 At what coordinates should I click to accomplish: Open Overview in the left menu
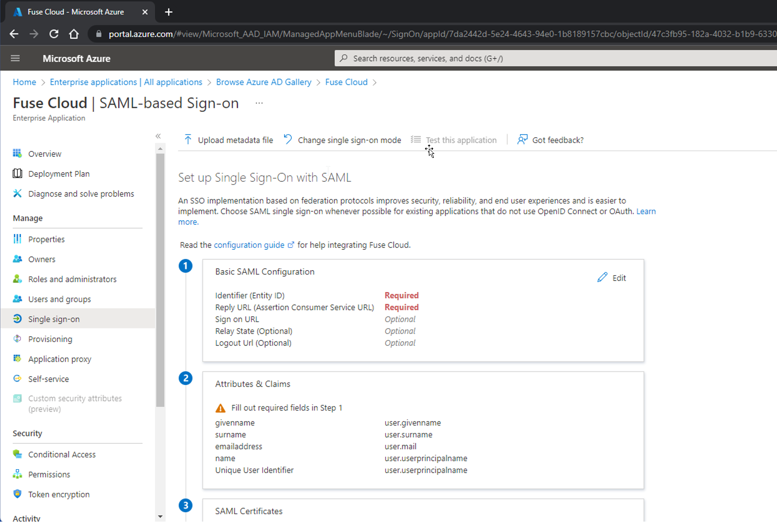point(45,154)
